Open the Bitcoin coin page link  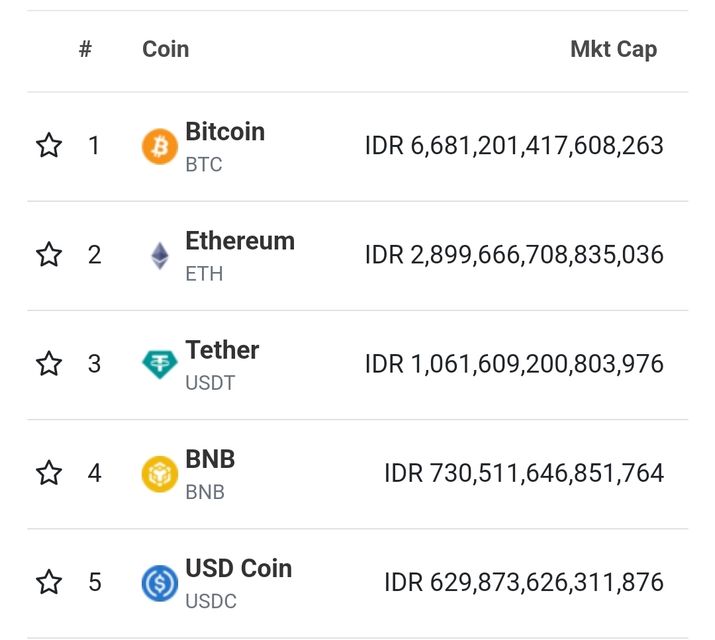pyautogui.click(x=225, y=132)
